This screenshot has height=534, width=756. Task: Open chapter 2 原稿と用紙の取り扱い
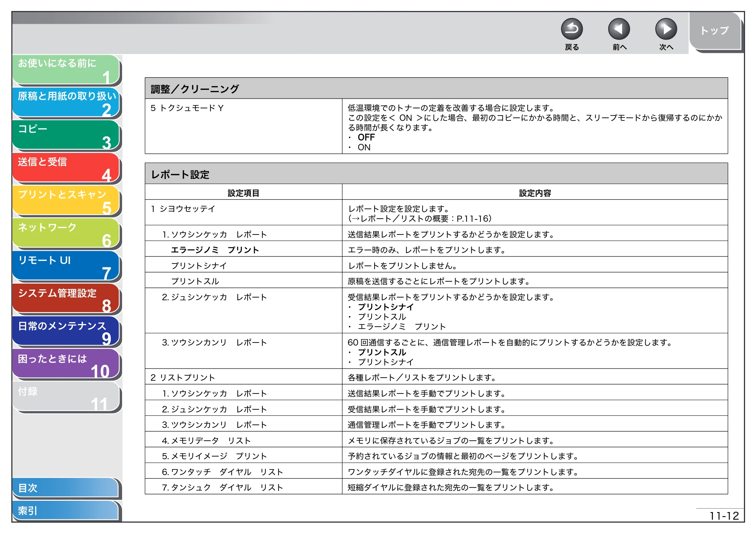tap(66, 102)
